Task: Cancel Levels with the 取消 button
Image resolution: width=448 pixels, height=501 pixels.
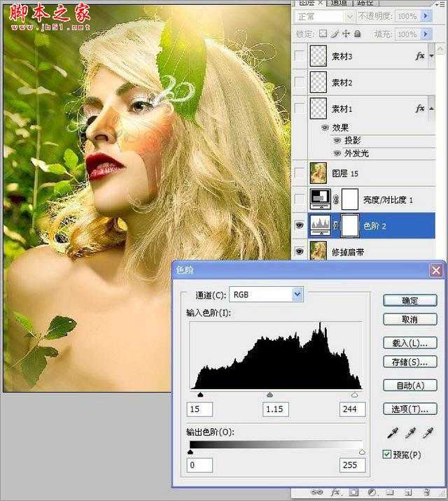Action: [x=409, y=319]
